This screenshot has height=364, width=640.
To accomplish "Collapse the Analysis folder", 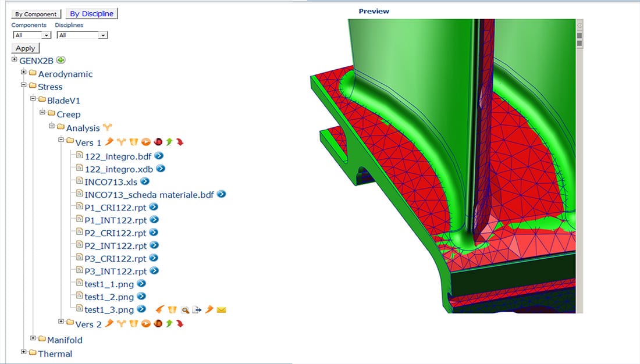I will pyautogui.click(x=52, y=126).
